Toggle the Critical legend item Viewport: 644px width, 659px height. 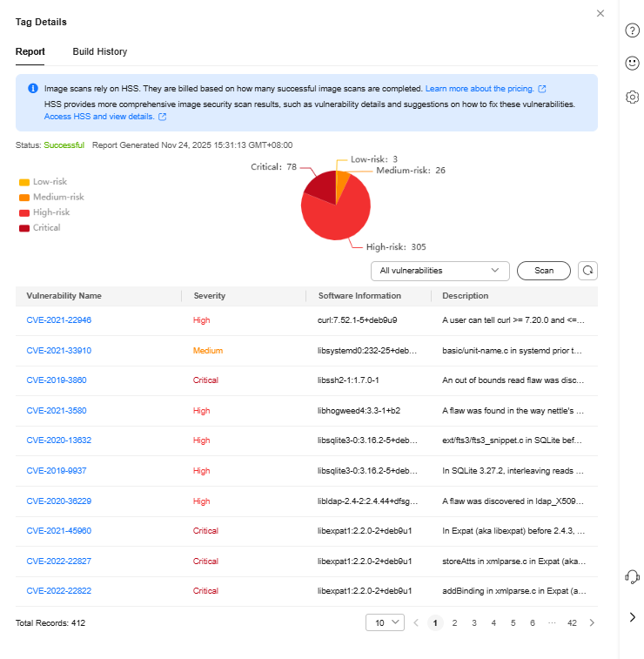pos(40,228)
